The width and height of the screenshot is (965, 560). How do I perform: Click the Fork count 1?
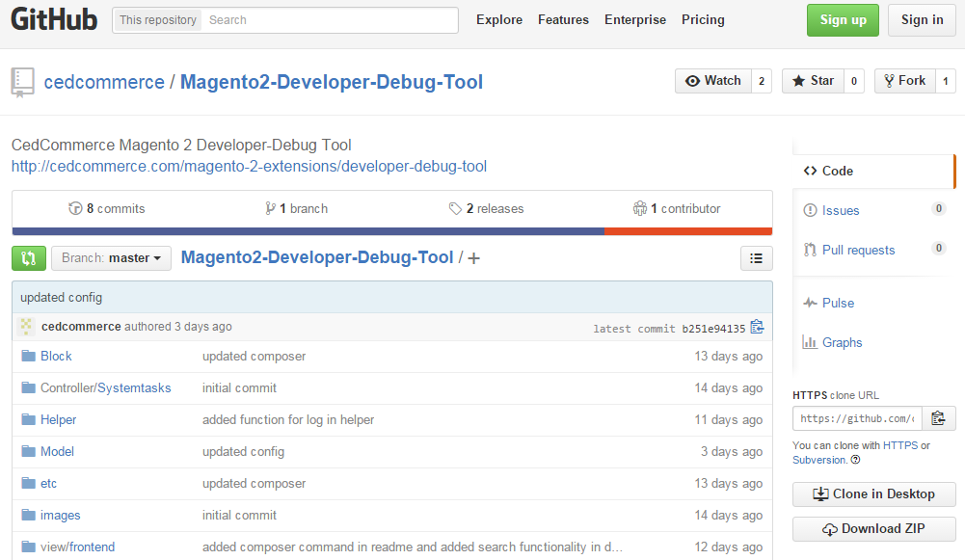pyautogui.click(x=946, y=81)
